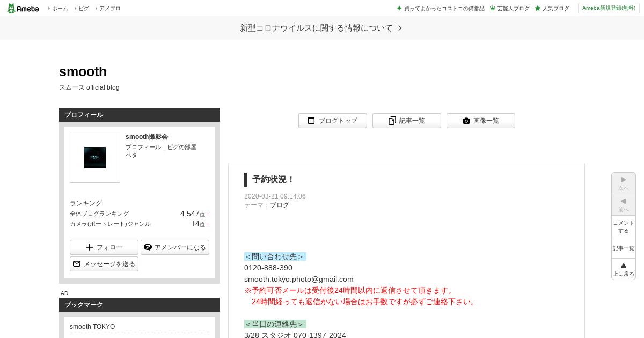The height and width of the screenshot is (338, 644).
Task: Click ＜問い合わせ先＞ highlighted heading
Action: tap(275, 256)
